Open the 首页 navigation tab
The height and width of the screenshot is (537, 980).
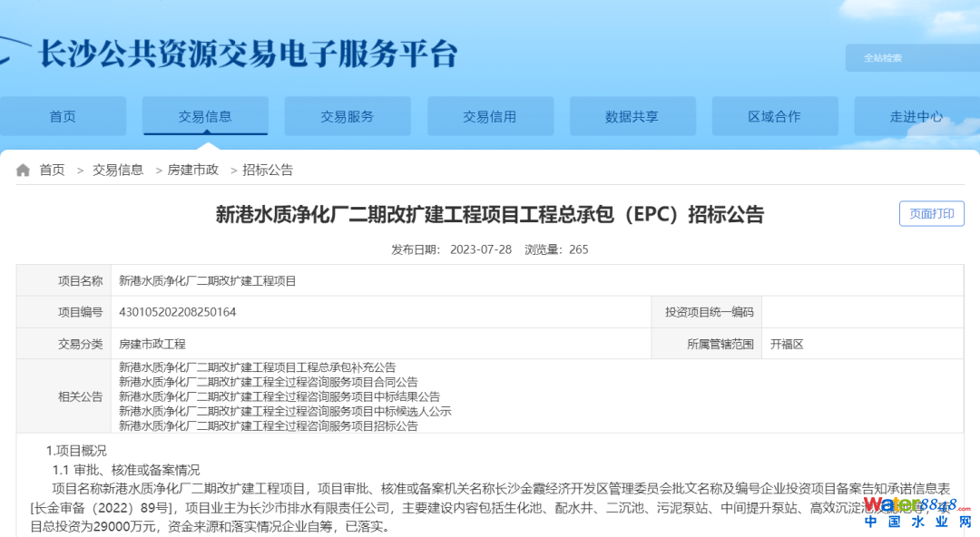tap(63, 116)
